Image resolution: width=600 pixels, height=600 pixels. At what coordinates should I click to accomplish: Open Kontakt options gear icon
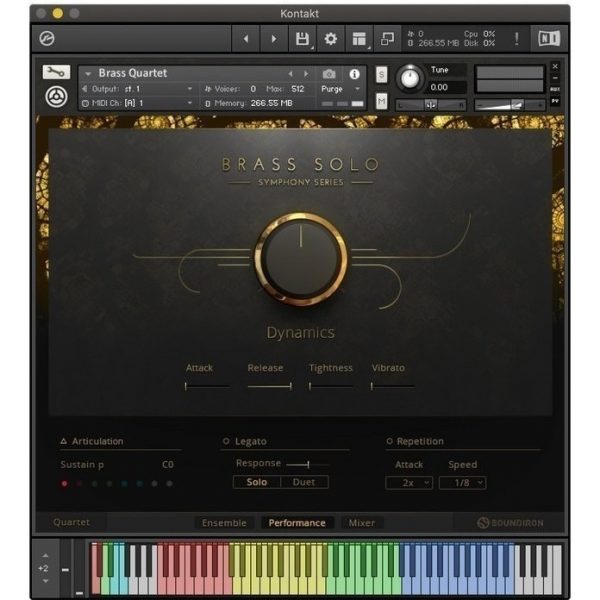(331, 38)
